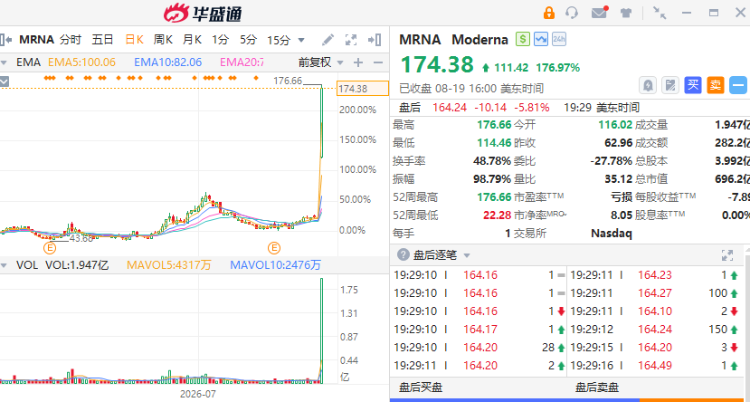Open the pencil drawing tool on the chart toolbar

tap(328, 40)
